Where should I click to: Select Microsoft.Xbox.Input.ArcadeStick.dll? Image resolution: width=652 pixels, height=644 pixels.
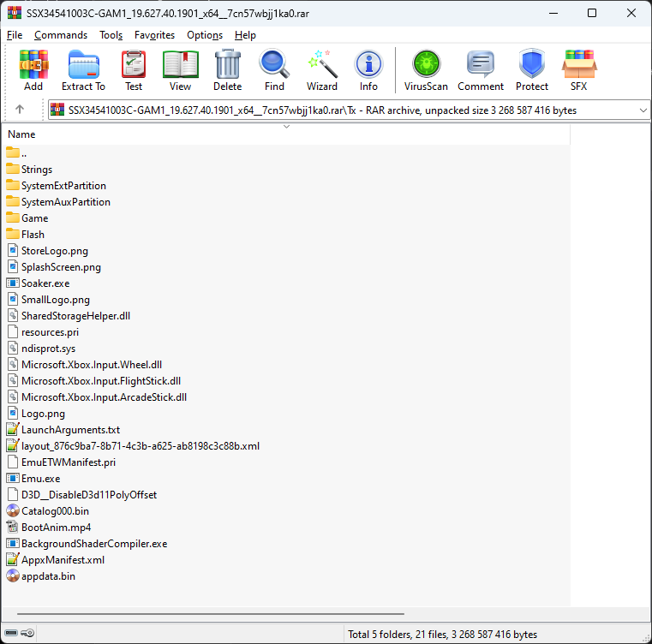97,397
